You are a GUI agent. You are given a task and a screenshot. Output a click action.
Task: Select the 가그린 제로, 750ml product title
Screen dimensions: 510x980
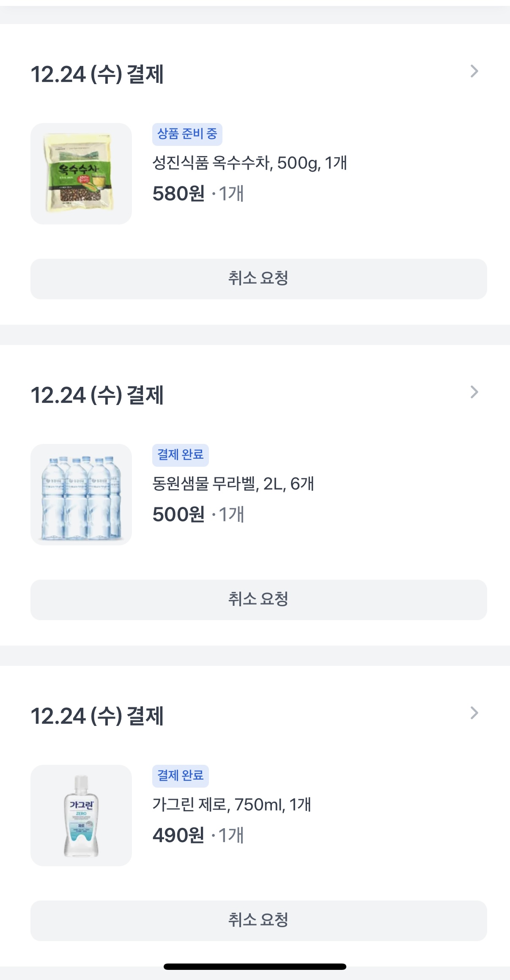pyautogui.click(x=232, y=805)
